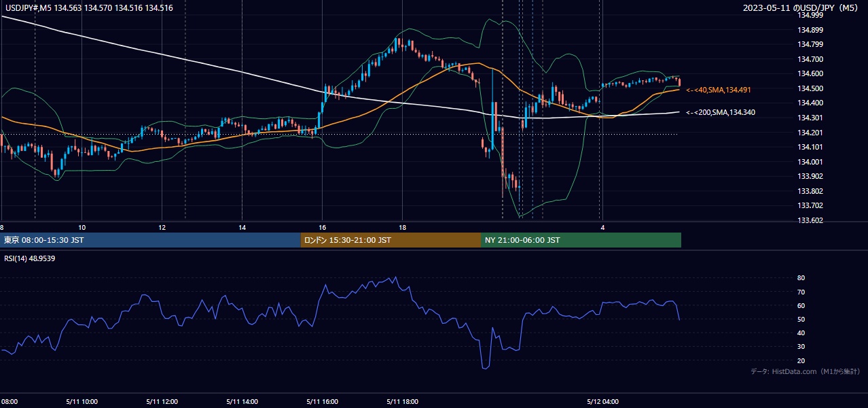
Task: Click price axis label 133.802
Action: pyautogui.click(x=809, y=191)
